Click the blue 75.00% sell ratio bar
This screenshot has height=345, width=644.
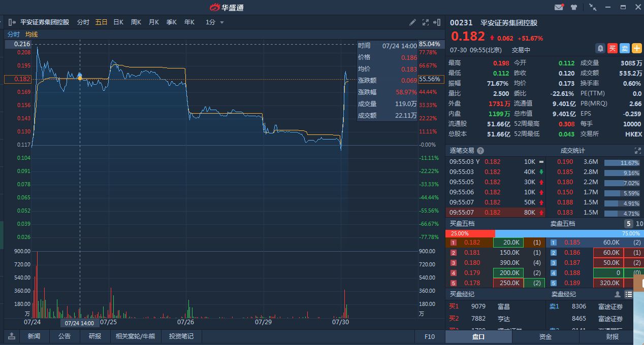click(569, 233)
